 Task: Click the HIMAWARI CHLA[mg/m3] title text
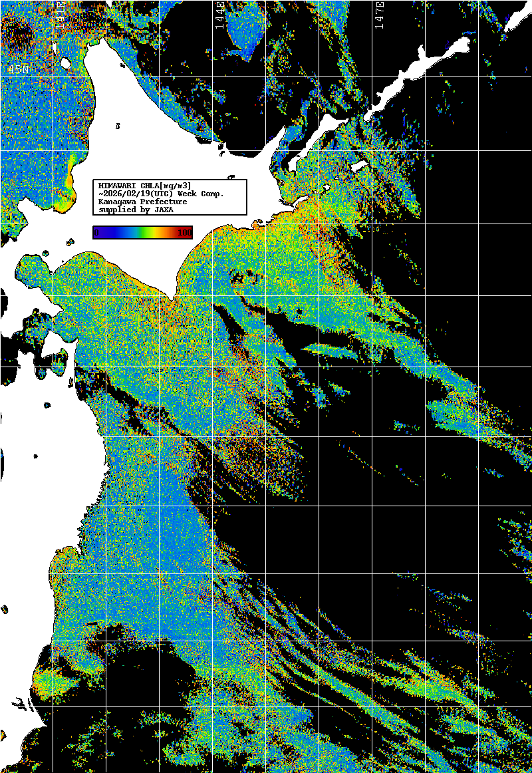(144, 185)
